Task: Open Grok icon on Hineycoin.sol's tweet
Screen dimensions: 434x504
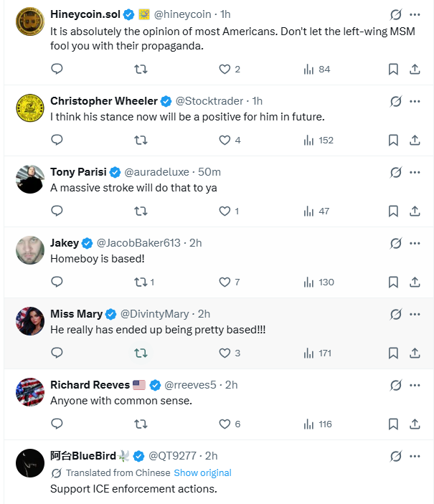Action: 395,15
